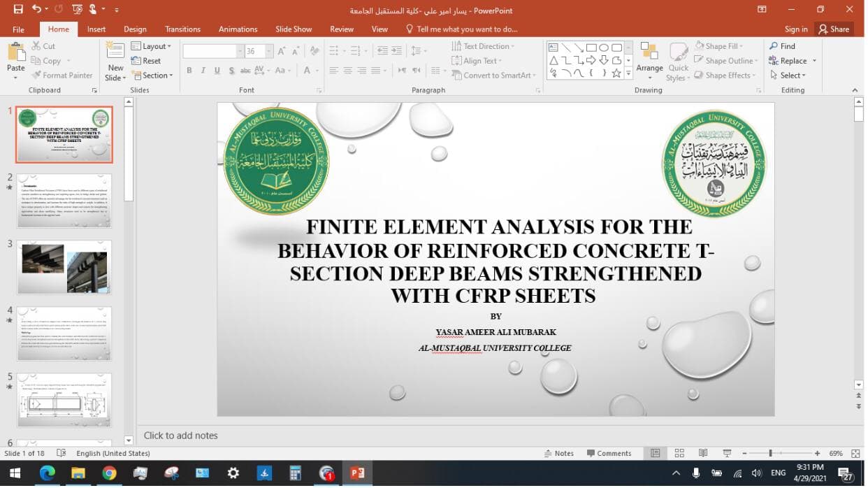Screen dimensions: 868x488
Task: Fit slide to current window icon
Action: tap(856, 453)
